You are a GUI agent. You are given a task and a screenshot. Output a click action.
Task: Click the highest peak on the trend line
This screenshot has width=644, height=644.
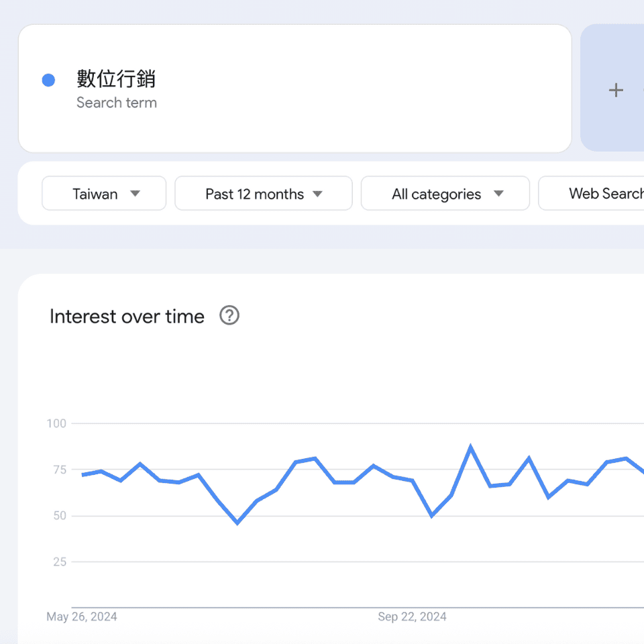pyautogui.click(x=471, y=445)
